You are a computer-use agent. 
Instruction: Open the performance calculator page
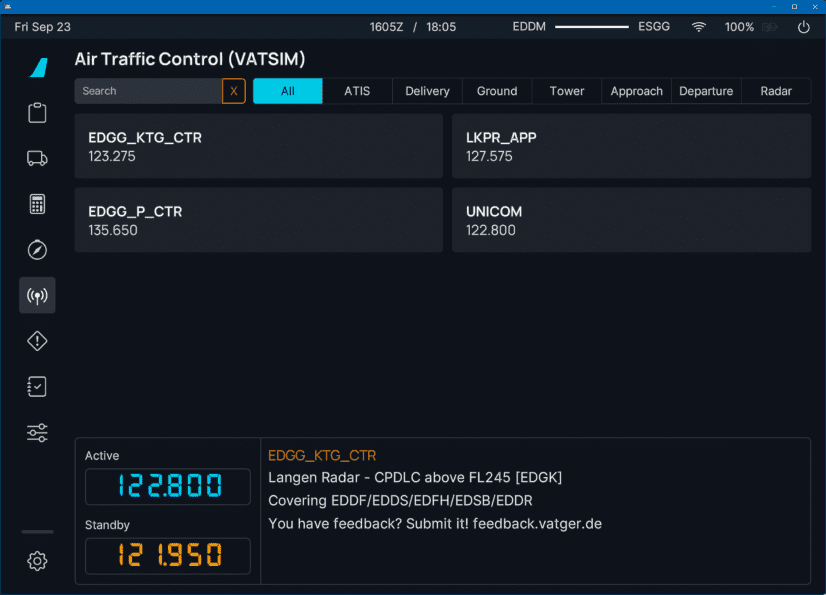click(37, 204)
